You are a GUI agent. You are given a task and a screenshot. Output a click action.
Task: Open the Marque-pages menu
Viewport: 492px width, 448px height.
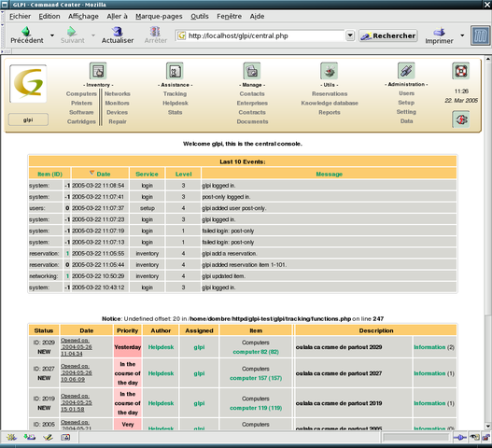[x=159, y=16]
